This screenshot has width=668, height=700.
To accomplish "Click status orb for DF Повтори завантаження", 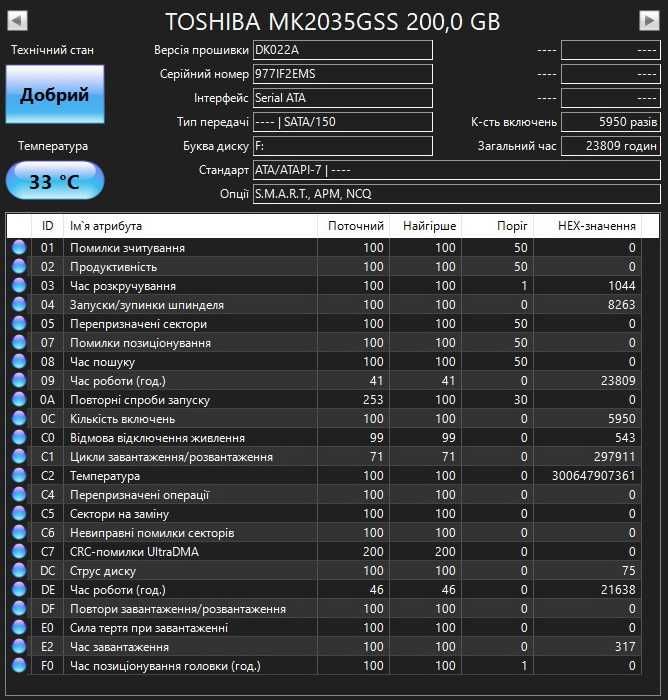I will pos(19,608).
